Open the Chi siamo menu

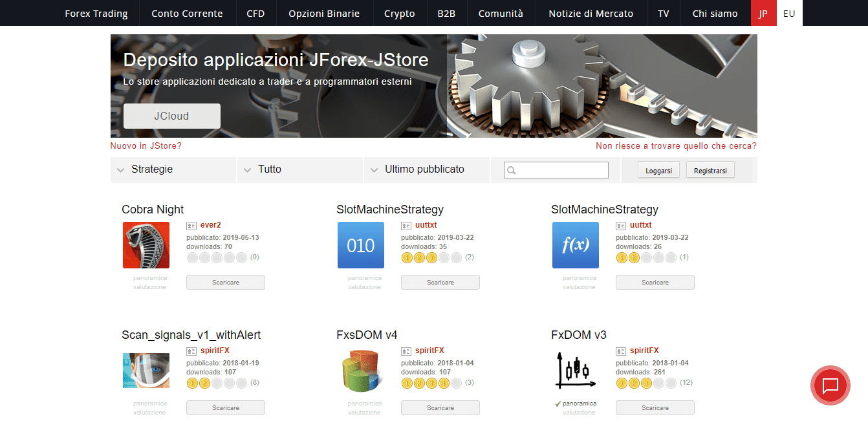click(715, 13)
